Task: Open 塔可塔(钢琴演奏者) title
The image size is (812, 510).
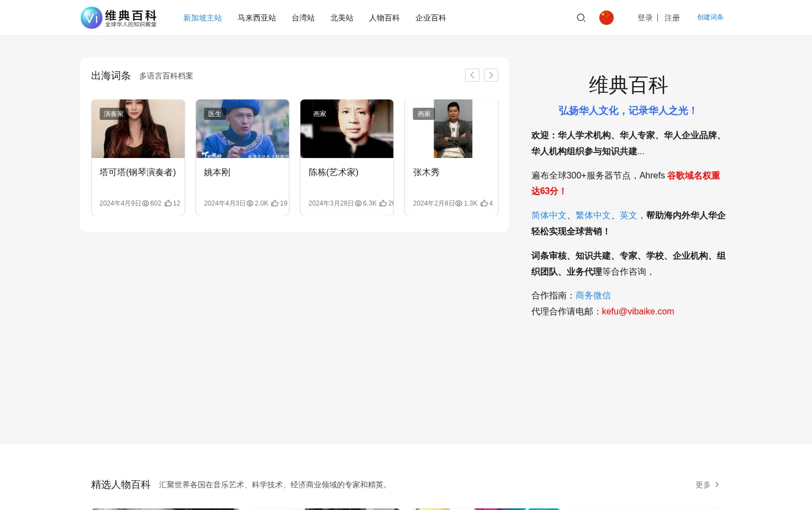Action: tap(138, 172)
